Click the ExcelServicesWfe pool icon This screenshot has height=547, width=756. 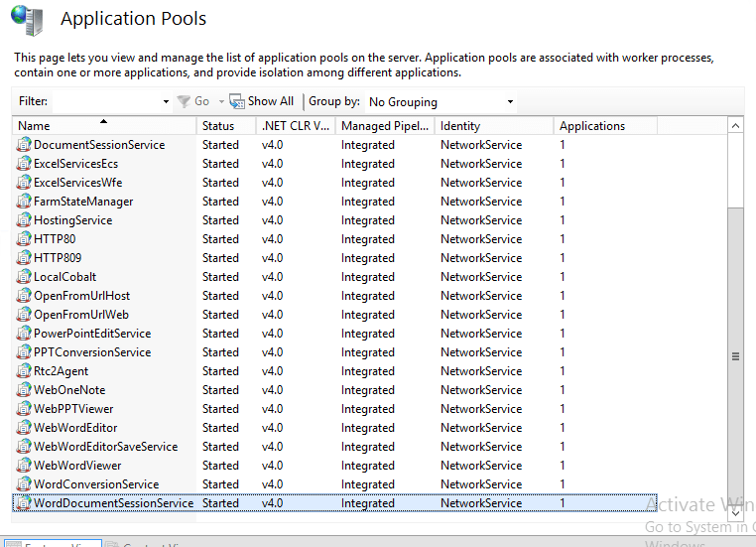coord(24,183)
